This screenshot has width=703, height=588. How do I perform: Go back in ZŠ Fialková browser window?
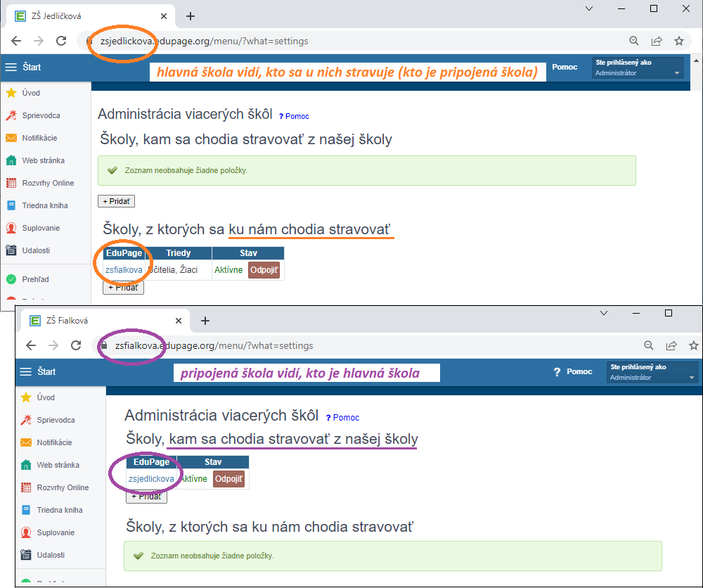pyautogui.click(x=31, y=345)
